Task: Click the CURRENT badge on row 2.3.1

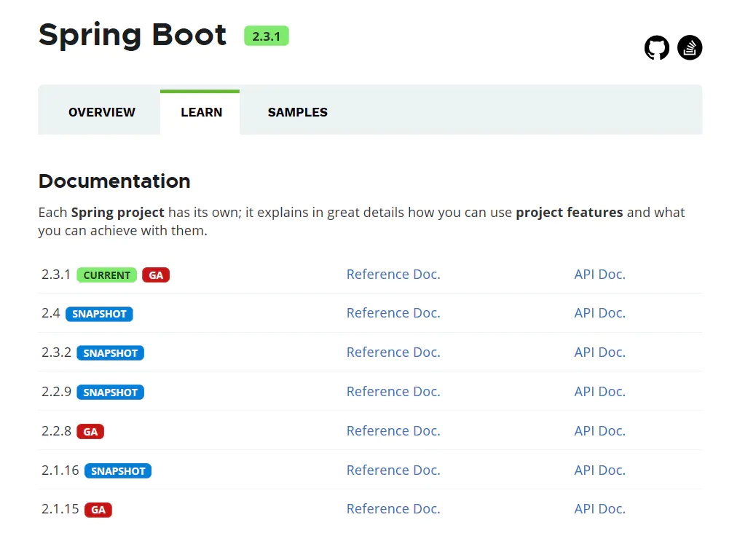Action: (106, 275)
